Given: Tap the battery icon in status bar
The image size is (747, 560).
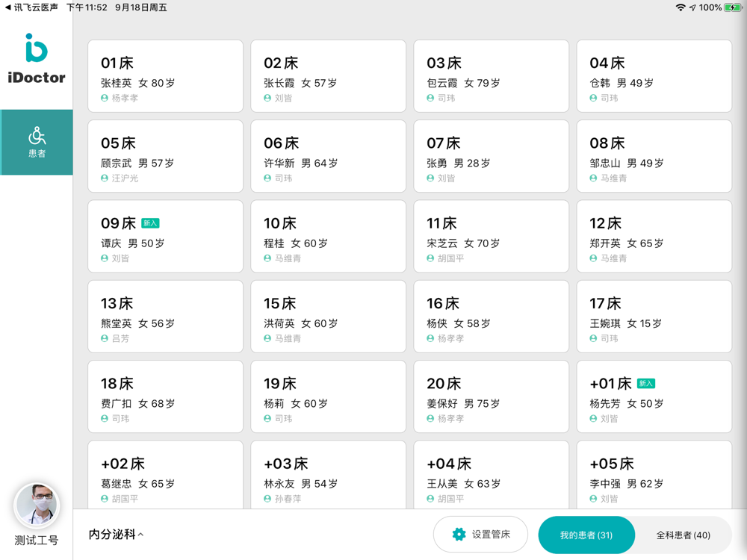Looking at the screenshot, I should click(733, 7).
